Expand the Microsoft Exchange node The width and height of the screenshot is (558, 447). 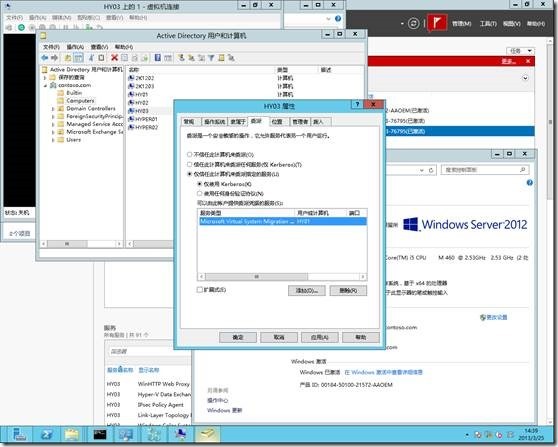coord(53,132)
